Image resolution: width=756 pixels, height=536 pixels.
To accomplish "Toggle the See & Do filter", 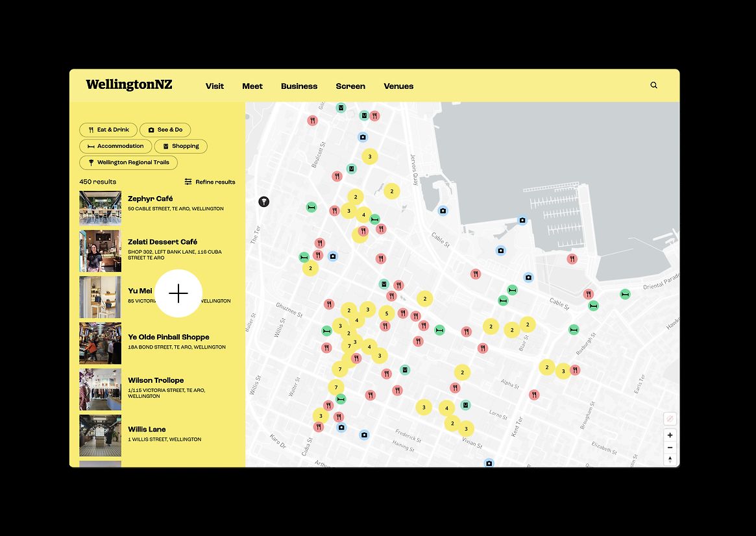I will [165, 130].
